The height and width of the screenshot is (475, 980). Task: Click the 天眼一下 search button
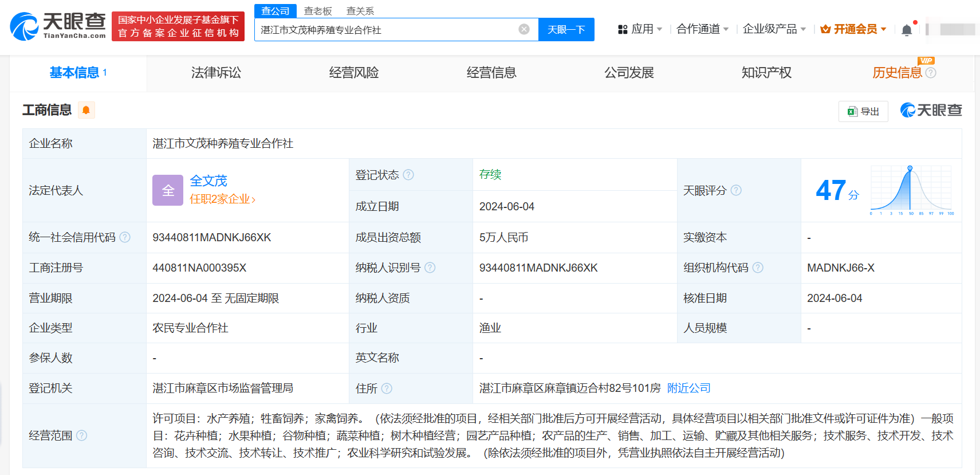coord(566,29)
